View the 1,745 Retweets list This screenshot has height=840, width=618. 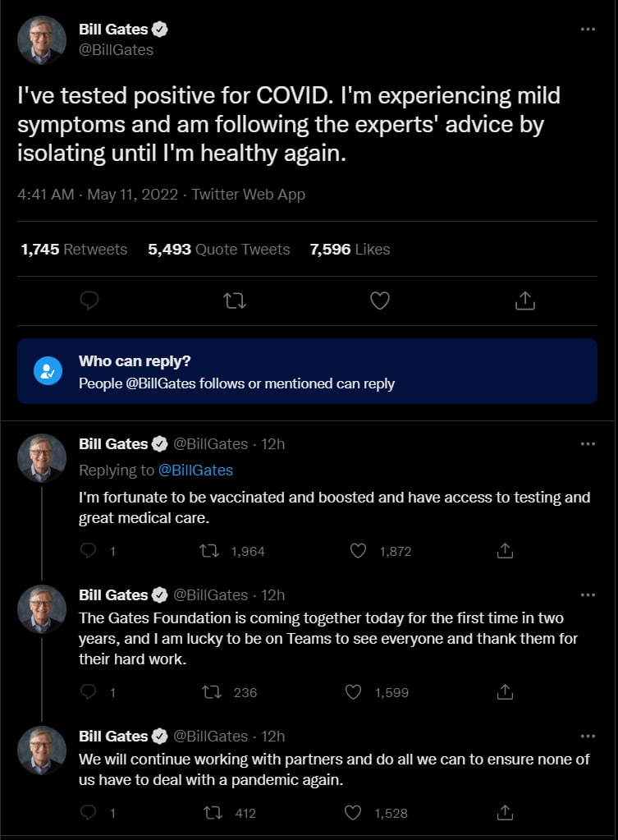pos(74,250)
